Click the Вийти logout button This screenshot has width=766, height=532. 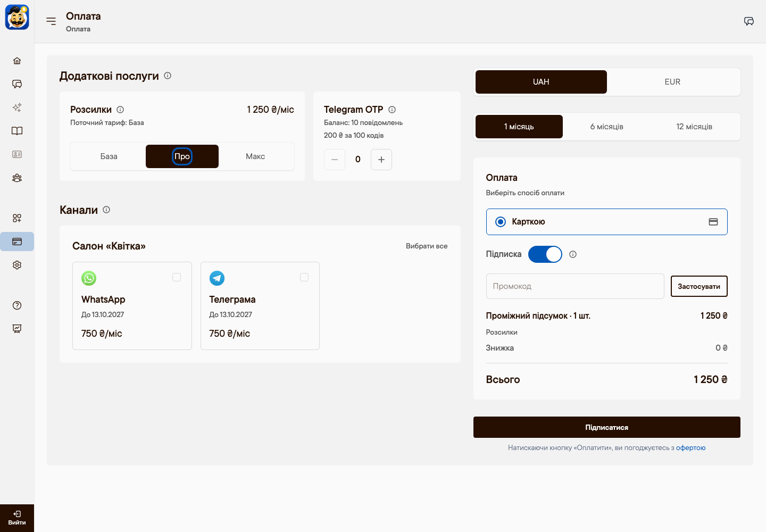click(x=17, y=518)
